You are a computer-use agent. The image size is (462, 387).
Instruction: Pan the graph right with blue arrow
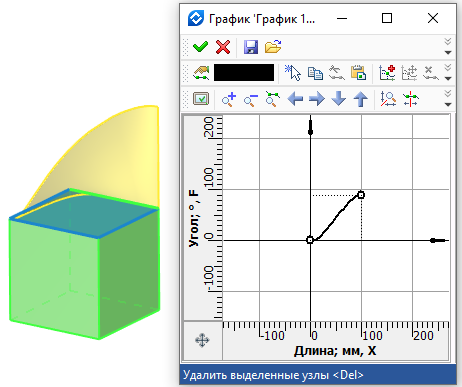coord(317,99)
